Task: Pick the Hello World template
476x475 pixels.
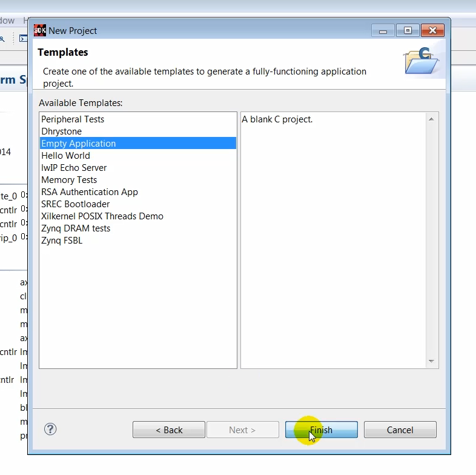Action: 65,156
